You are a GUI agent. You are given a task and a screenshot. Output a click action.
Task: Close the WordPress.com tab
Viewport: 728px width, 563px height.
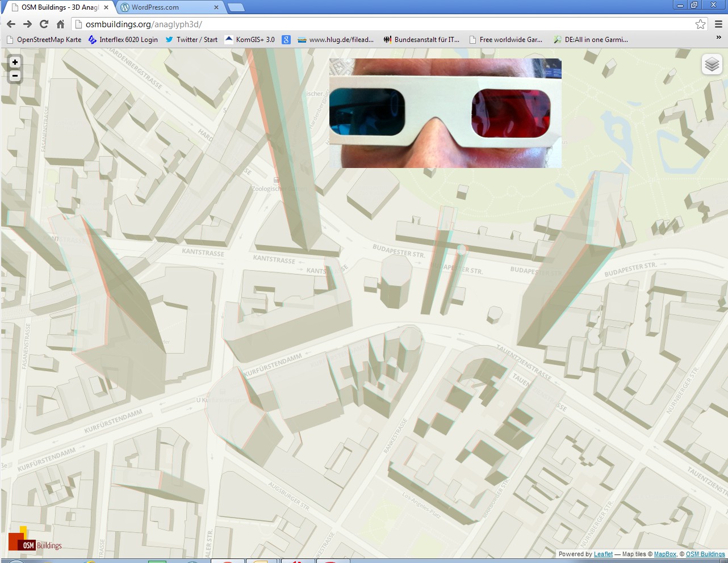point(216,7)
